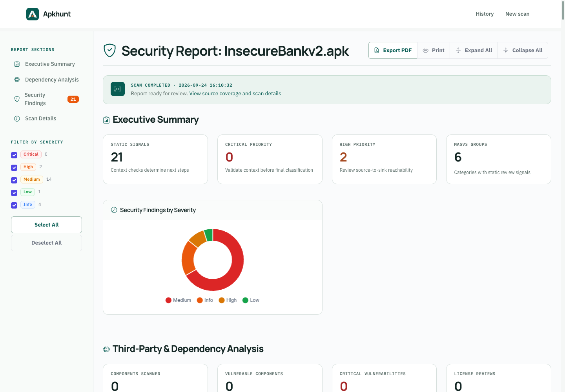This screenshot has height=392, width=565.
Task: Click the pie chart icon beside Security Findings by Severity
Action: 114,210
